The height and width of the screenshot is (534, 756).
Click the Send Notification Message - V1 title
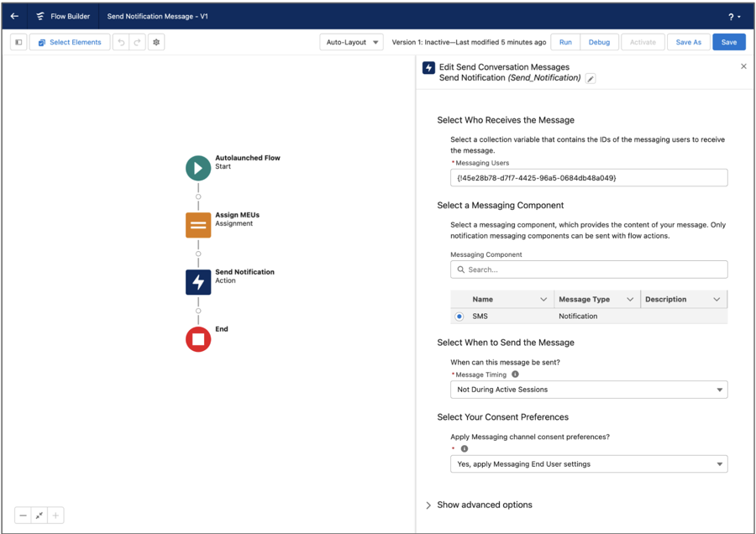[x=157, y=17]
